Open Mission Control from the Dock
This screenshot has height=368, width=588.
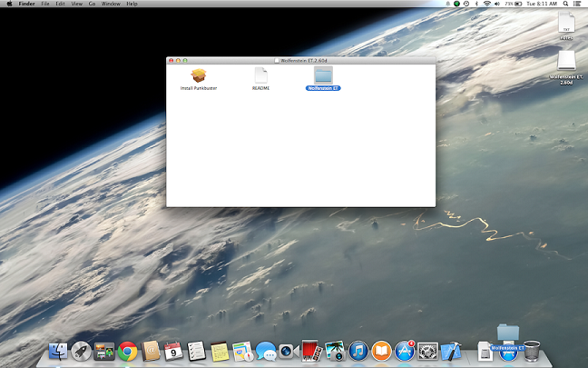click(103, 352)
